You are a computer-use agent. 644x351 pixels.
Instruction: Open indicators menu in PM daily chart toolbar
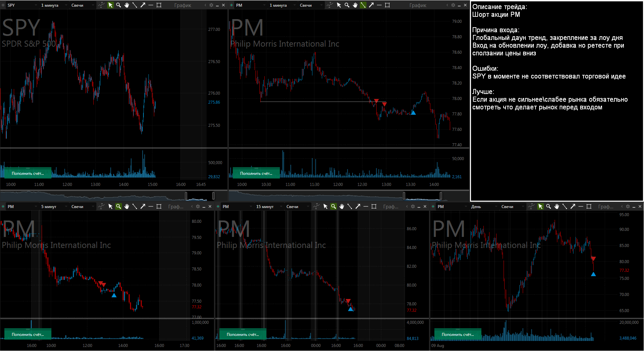(531, 206)
